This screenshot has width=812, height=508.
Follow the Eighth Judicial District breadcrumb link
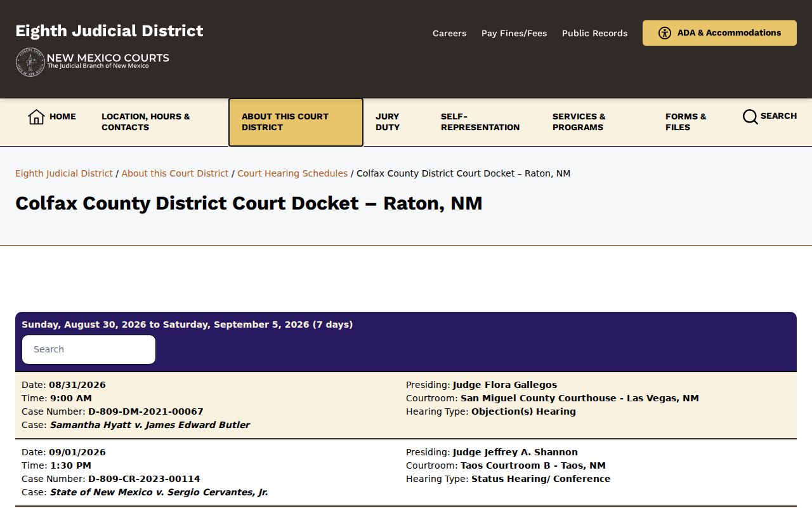64,173
